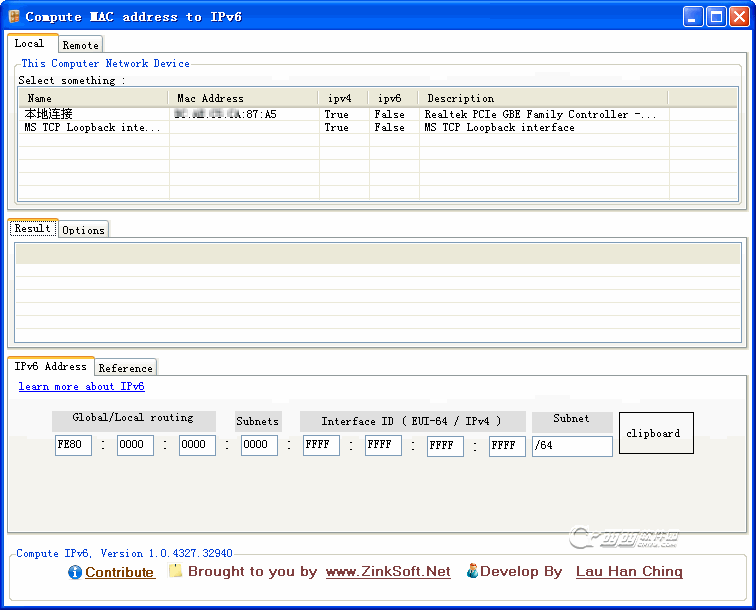Select the MS TCP Loopback interface row
The image size is (756, 610).
pos(92,128)
